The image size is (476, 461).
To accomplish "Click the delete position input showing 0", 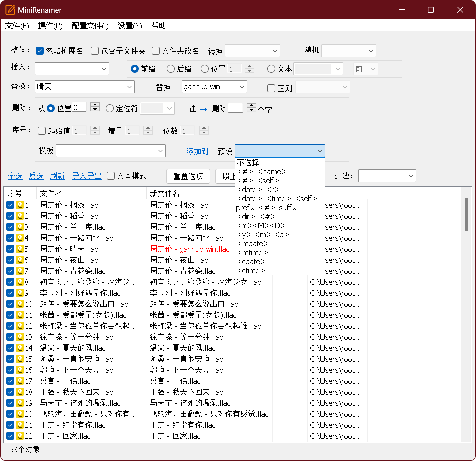I will (x=79, y=107).
